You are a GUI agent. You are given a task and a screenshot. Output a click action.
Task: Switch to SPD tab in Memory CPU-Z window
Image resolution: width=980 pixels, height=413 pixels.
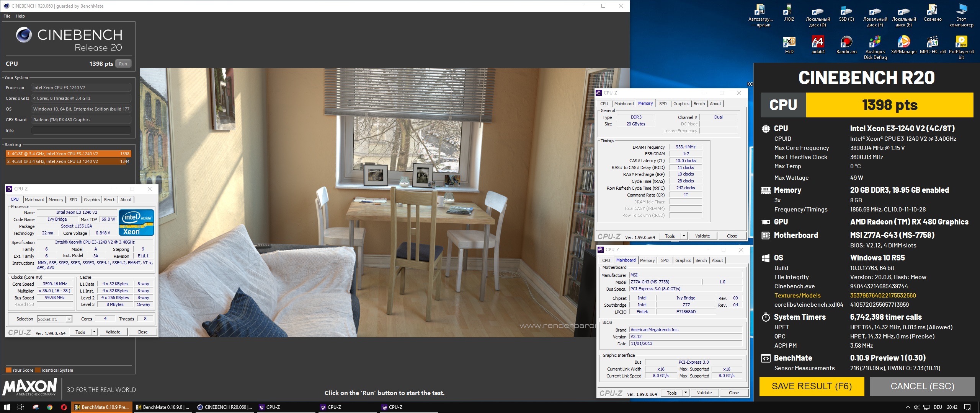663,104
